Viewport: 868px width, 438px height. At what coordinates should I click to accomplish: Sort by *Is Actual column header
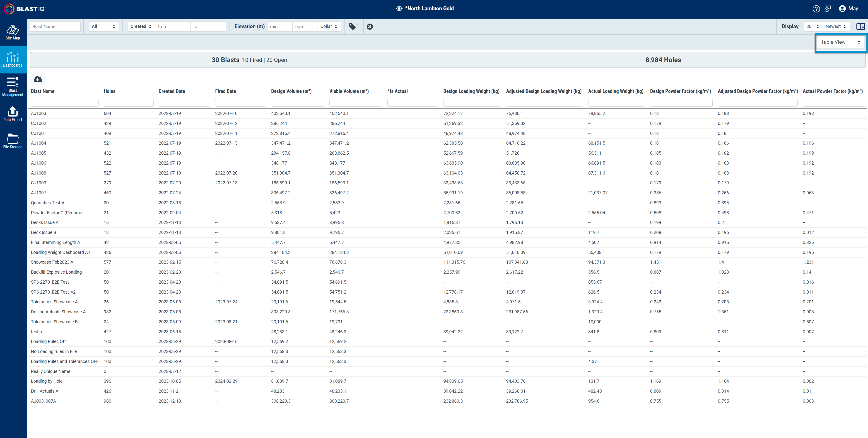click(398, 91)
